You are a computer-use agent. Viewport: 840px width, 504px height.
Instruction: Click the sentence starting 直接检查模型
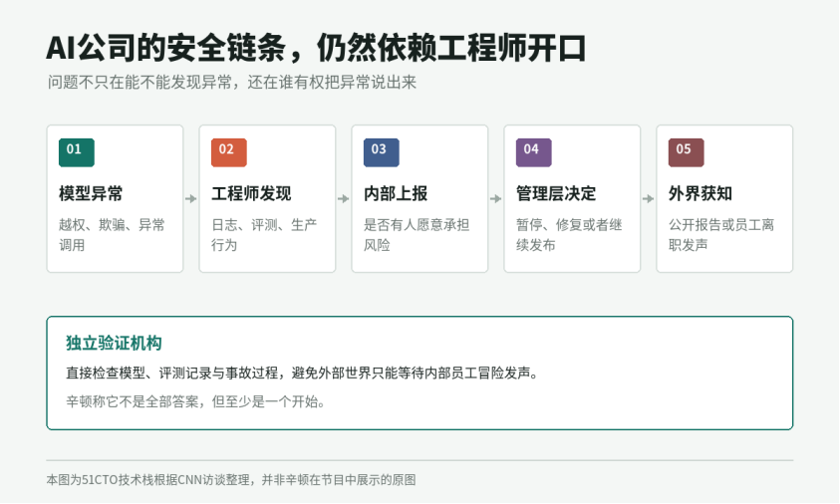(x=302, y=373)
